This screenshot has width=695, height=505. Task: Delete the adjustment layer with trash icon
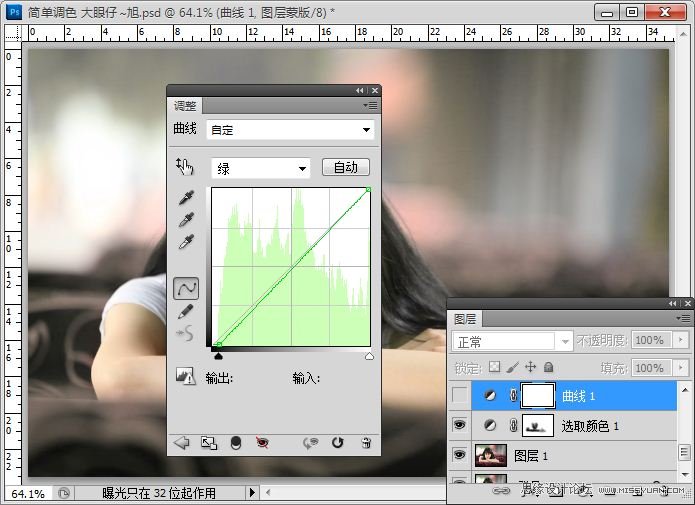click(x=366, y=442)
